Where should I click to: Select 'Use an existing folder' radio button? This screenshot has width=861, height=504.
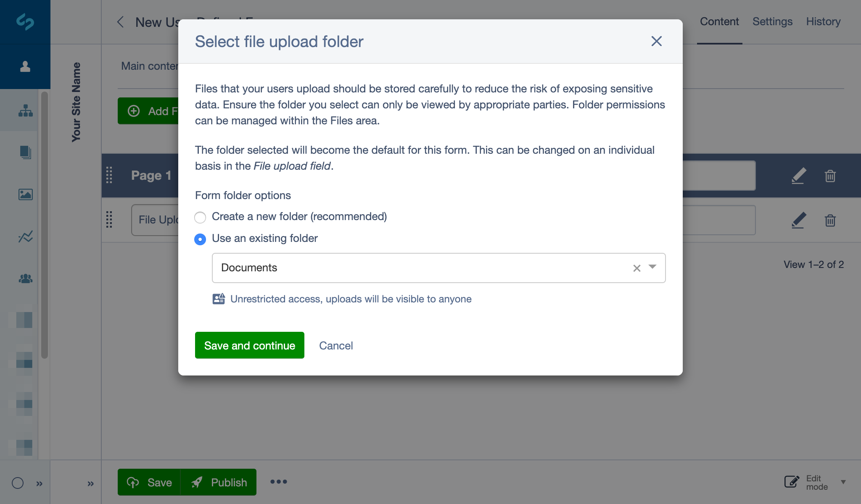[201, 238]
